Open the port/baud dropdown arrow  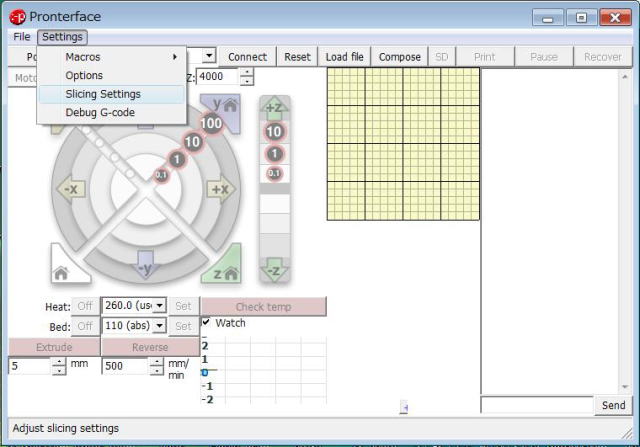point(209,55)
